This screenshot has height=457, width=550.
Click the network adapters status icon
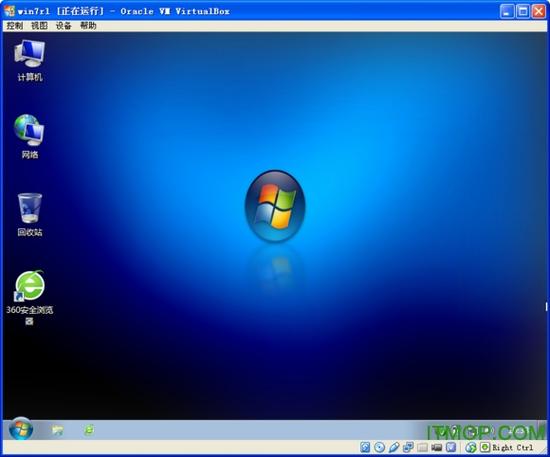pos(408,447)
